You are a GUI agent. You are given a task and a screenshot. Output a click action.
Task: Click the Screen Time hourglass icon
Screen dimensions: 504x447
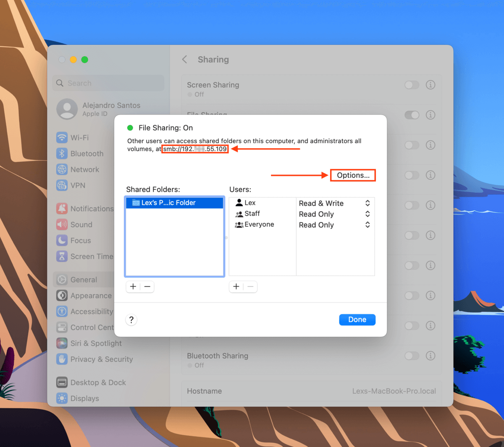pos(62,256)
